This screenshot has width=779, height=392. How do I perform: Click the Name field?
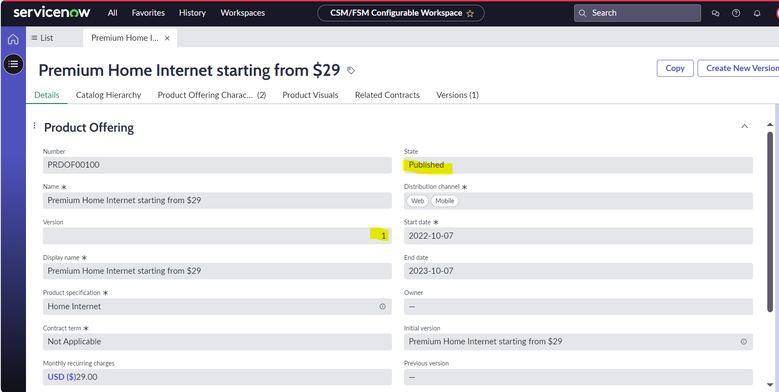[x=217, y=201]
